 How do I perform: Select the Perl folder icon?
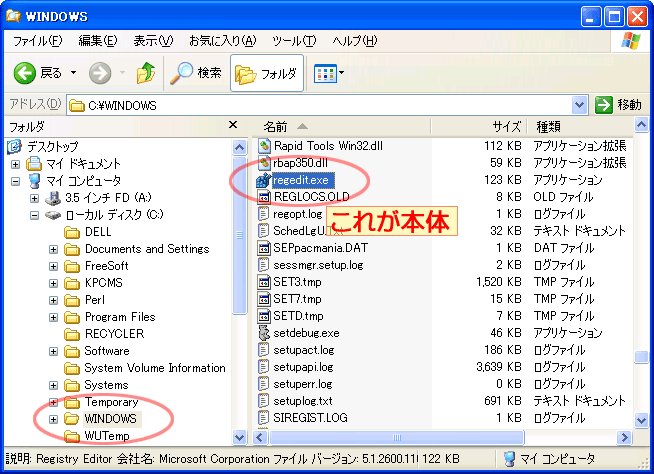tap(72, 300)
